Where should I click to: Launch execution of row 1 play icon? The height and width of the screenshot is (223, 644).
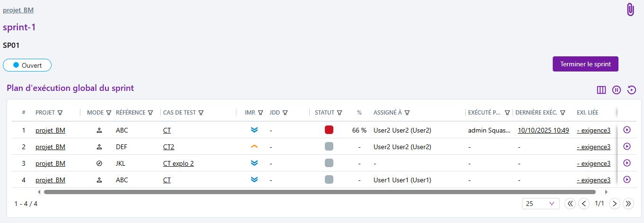coord(627,130)
